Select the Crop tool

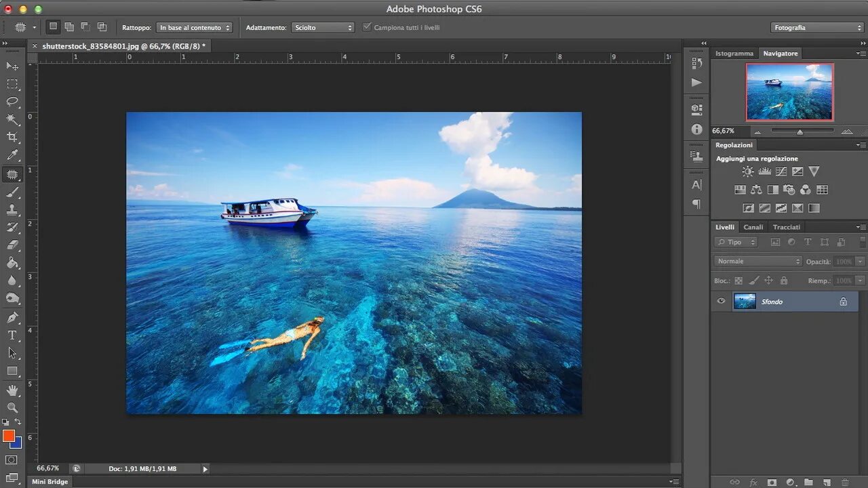tap(12, 138)
